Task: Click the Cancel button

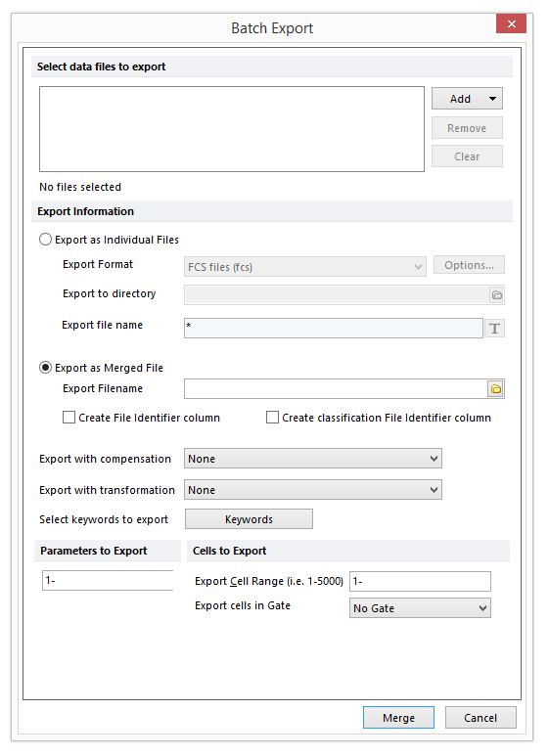Action: (480, 718)
